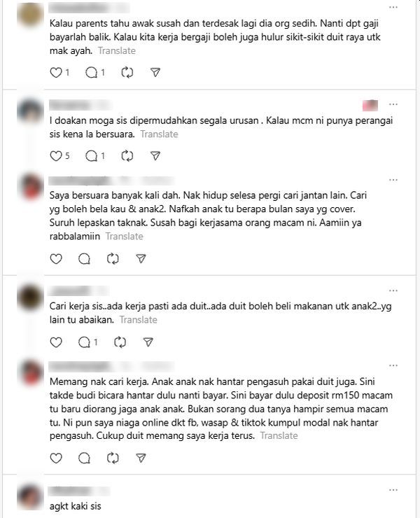The image size is (420, 518).
Task: Open more options on 'Memang nak cari kerja' reply
Action: [393, 365]
